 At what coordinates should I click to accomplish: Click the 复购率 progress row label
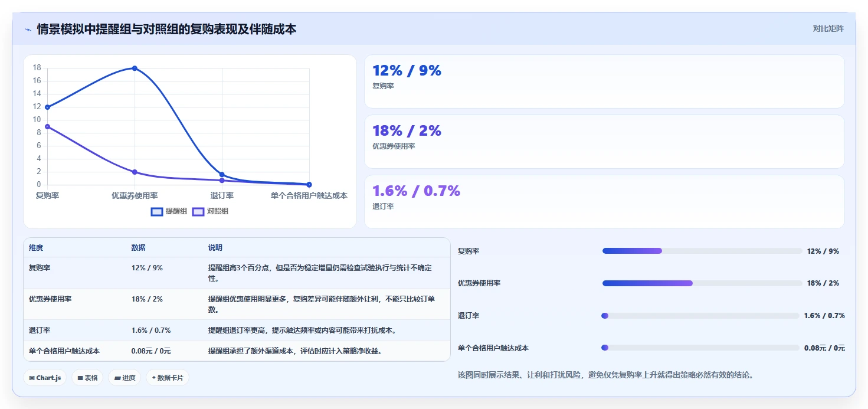click(x=469, y=251)
